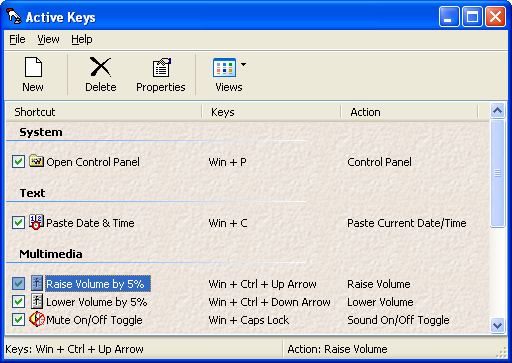Viewport: 512px width, 363px height.
Task: Click the Open Control Panel folder icon
Action: tap(36, 161)
